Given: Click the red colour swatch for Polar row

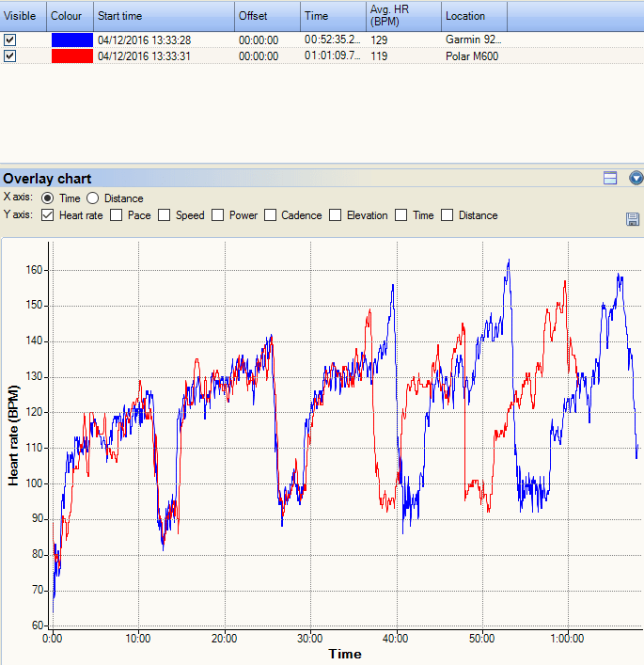Looking at the screenshot, I should (72, 56).
